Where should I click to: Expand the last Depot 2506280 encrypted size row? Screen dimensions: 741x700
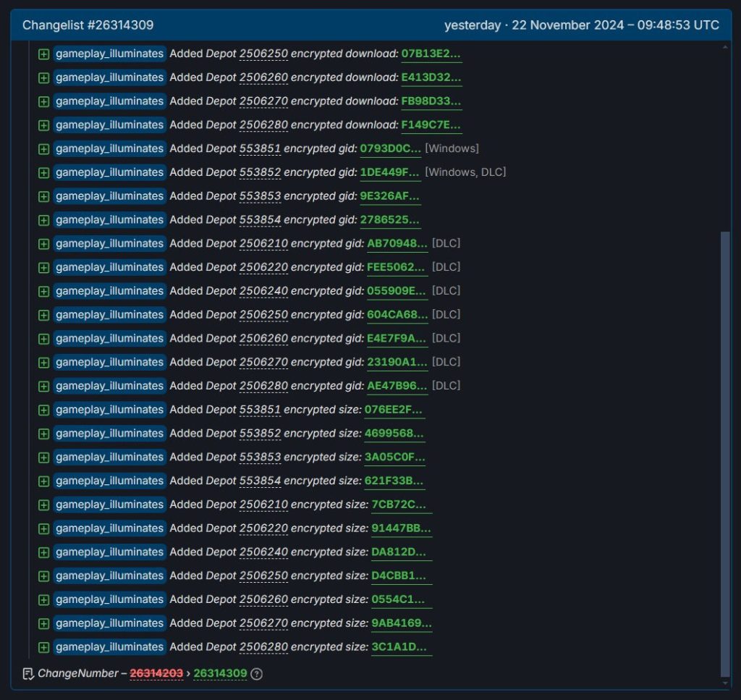44,646
